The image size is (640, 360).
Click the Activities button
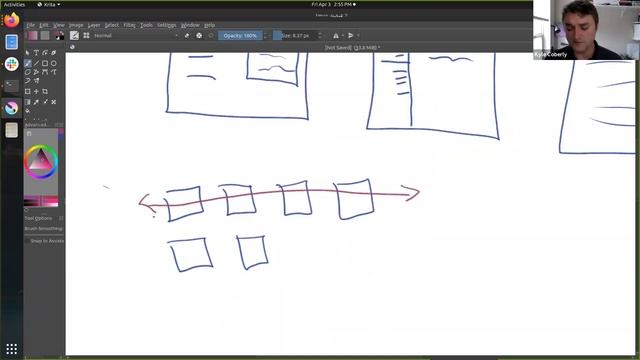point(14,4)
